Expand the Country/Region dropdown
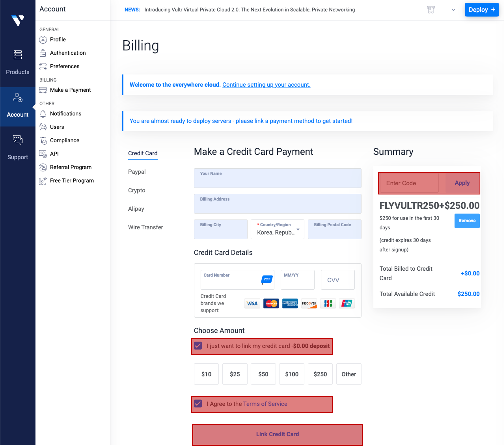Screen dimensions: 504x446 coord(277,229)
